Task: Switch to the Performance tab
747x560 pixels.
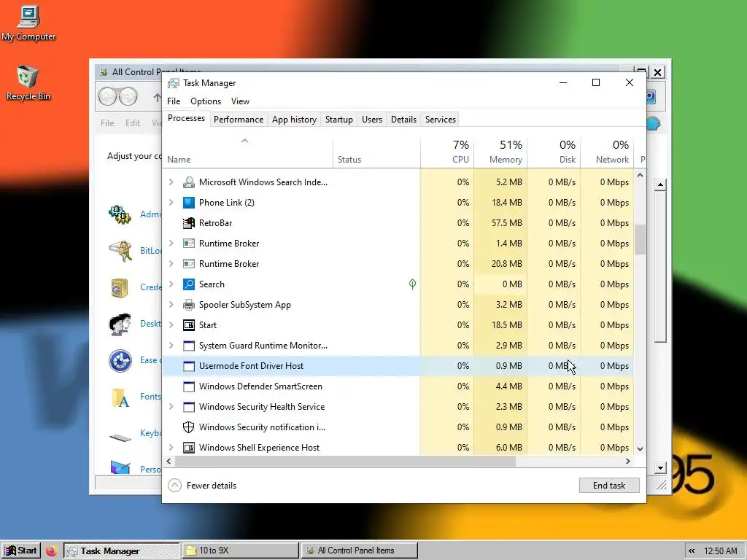Action: pyautogui.click(x=239, y=120)
